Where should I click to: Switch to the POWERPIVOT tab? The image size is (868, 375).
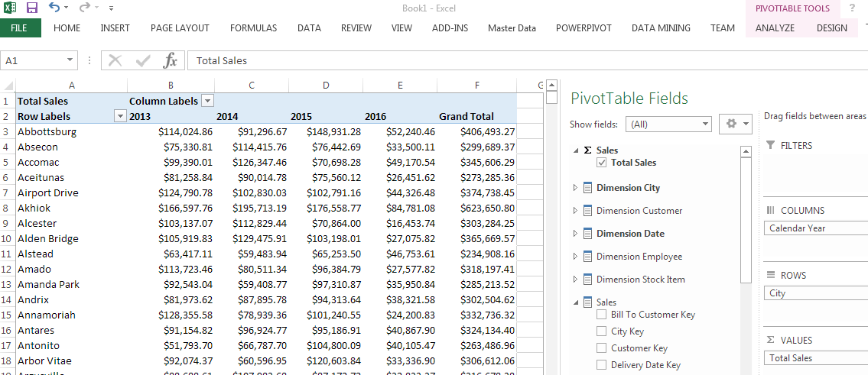583,28
